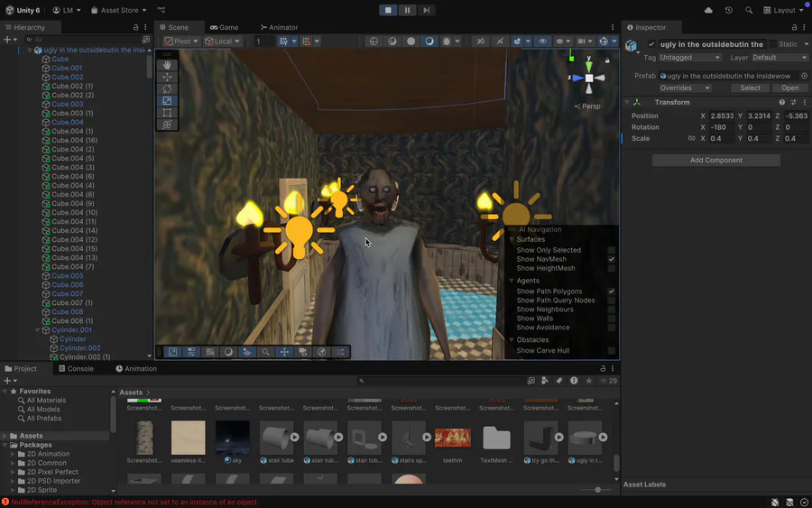The height and width of the screenshot is (508, 812).
Task: Click the prefab Open button
Action: [789, 88]
